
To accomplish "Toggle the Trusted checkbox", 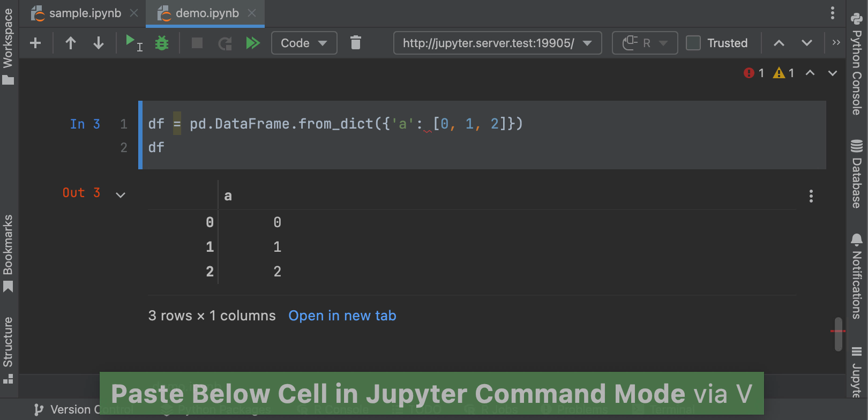I will point(693,43).
